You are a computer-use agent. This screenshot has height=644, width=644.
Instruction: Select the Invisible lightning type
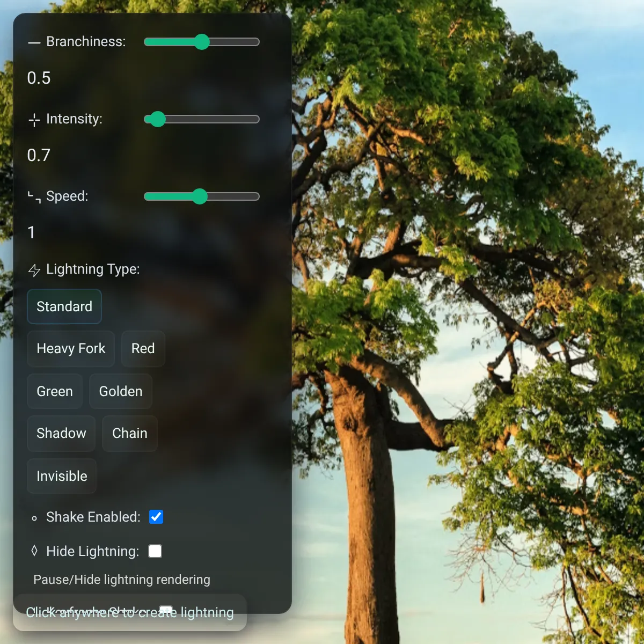click(x=62, y=476)
